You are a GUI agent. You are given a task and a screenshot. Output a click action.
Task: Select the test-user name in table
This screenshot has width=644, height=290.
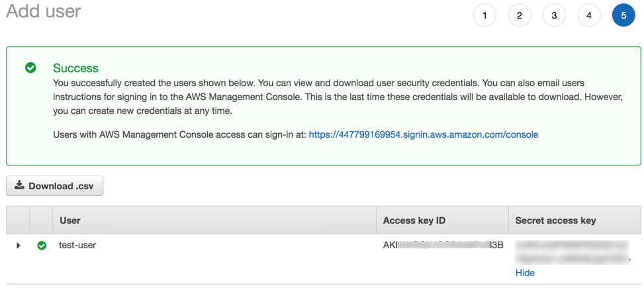[77, 245]
